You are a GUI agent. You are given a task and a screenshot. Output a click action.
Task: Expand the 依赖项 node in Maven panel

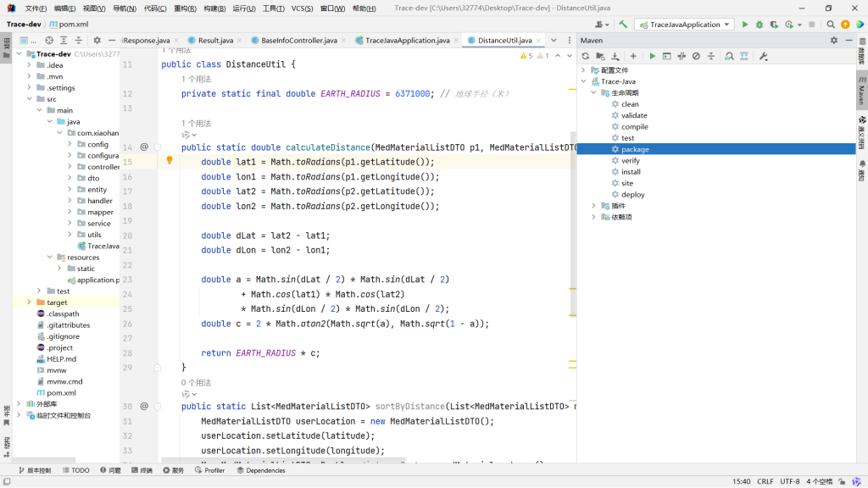593,217
